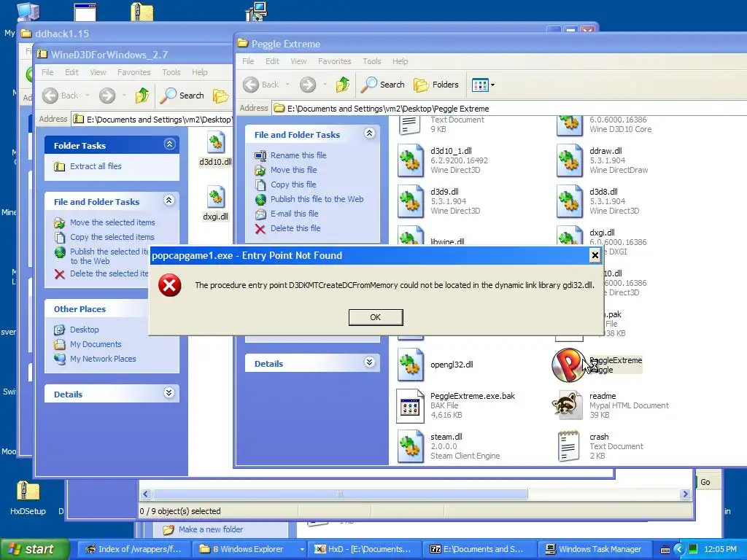Select the d3d9.dll file icon
The height and width of the screenshot is (560, 747).
tap(410, 201)
